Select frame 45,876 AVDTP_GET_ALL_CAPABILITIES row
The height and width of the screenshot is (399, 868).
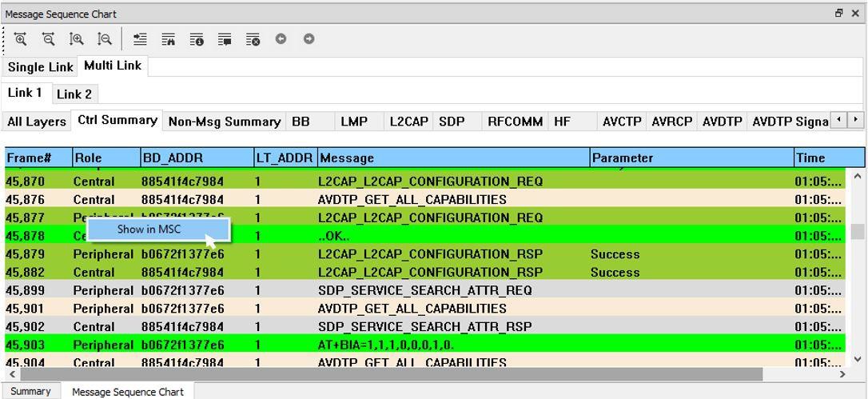425,200
